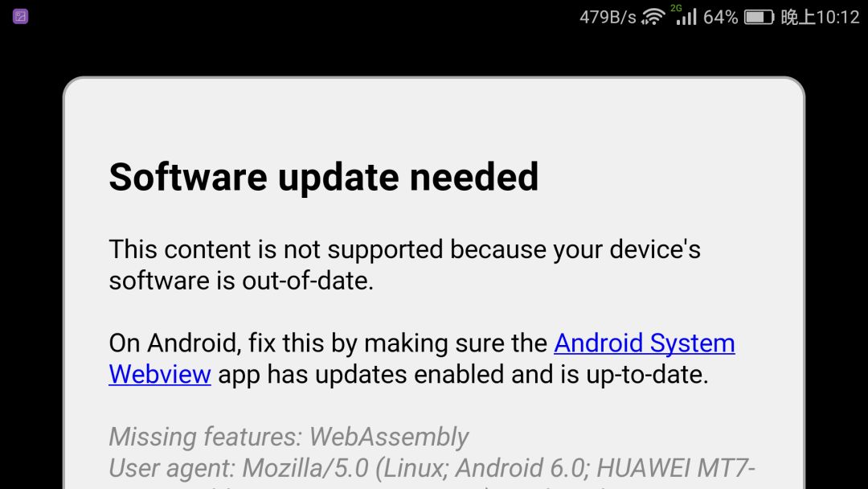The width and height of the screenshot is (868, 489).
Task: Tap 'app has updates enabled' text
Action: 361,374
